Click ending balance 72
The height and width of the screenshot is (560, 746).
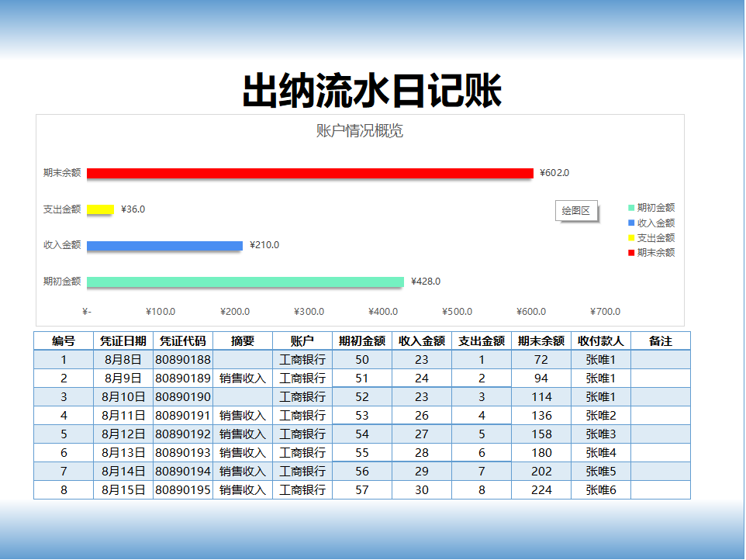pyautogui.click(x=541, y=360)
